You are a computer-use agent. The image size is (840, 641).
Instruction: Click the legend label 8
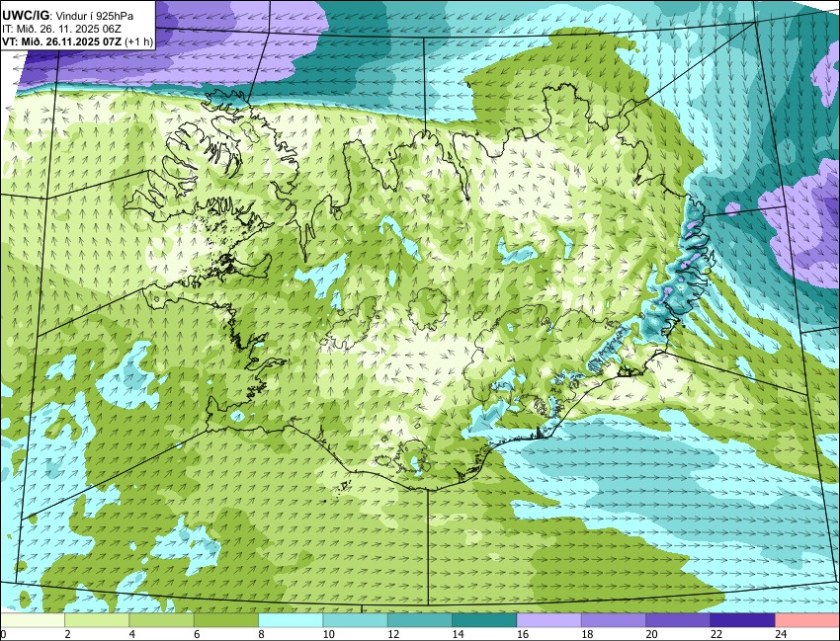tap(262, 634)
